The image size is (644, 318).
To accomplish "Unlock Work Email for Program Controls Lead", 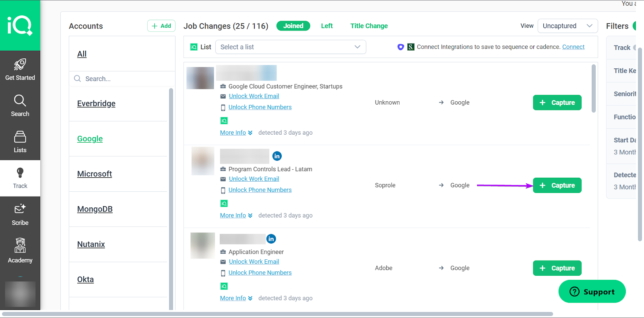I will point(254,179).
